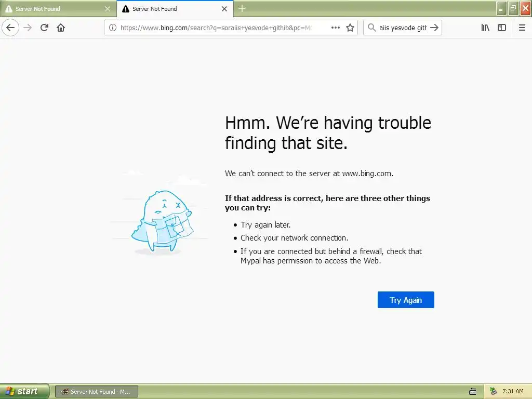The width and height of the screenshot is (532, 399).
Task: Open page actions three-dot menu
Action: click(x=336, y=28)
